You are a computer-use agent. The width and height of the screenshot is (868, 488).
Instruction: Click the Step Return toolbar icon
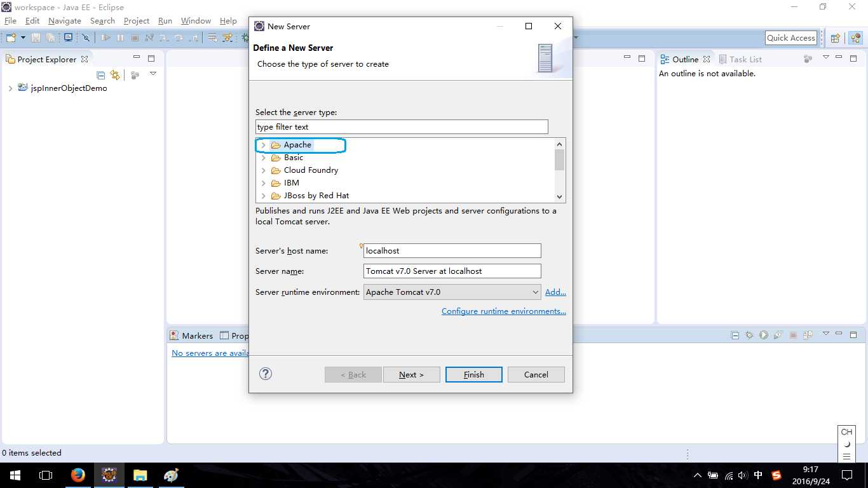[x=193, y=38]
